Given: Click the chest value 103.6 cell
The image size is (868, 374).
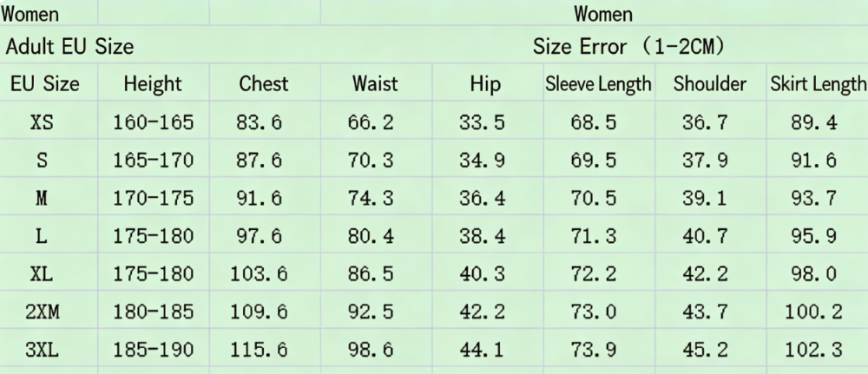Looking at the screenshot, I should (x=259, y=274).
